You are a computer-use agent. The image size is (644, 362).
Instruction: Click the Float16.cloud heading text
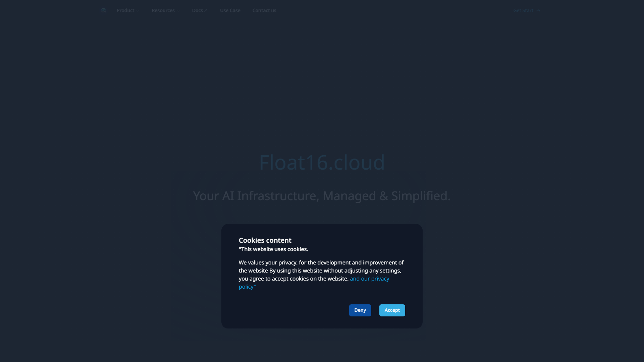322,162
